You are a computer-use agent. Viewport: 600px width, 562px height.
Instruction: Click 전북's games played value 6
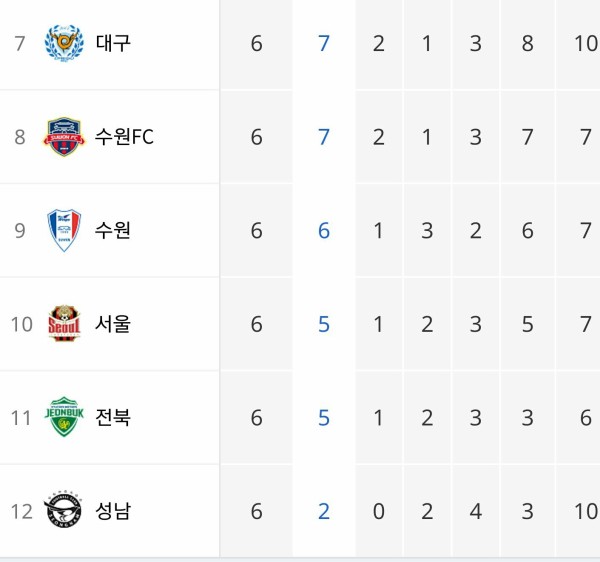click(256, 417)
